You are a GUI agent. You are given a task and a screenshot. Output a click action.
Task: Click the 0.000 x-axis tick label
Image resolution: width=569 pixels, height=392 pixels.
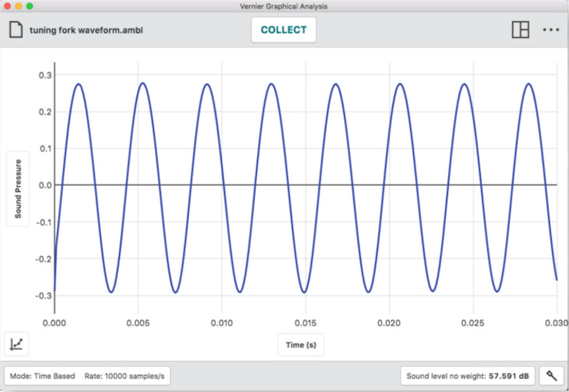coord(54,323)
